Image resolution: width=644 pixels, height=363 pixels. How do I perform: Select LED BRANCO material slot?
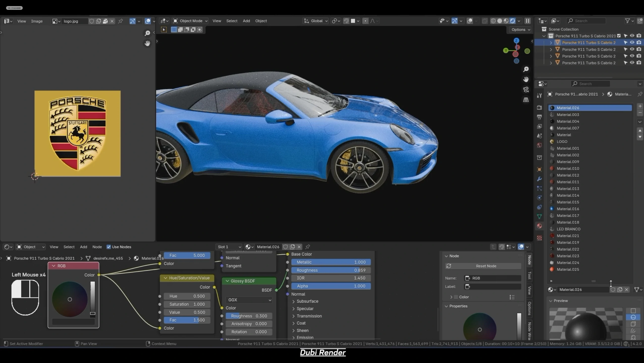(x=590, y=229)
